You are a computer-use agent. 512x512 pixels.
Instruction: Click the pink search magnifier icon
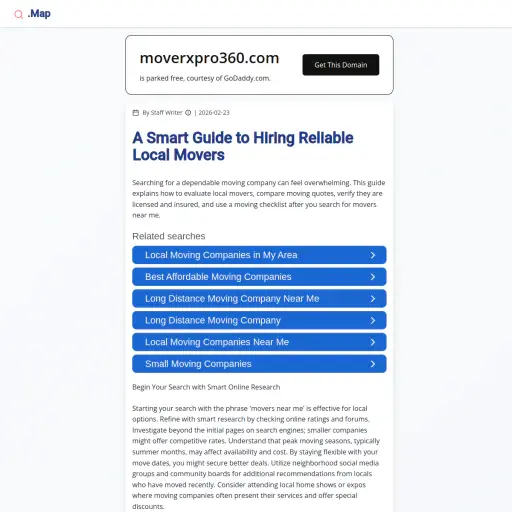click(x=19, y=14)
